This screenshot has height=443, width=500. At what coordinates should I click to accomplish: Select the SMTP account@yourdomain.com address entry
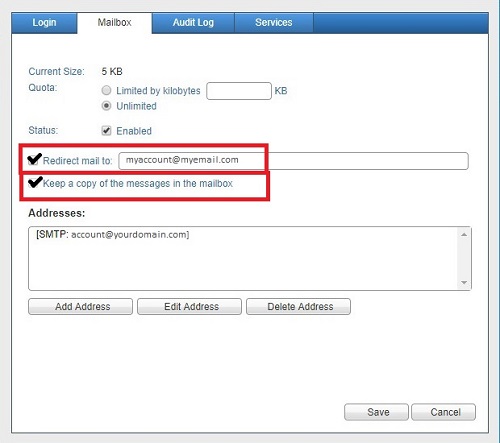pyautogui.click(x=113, y=235)
